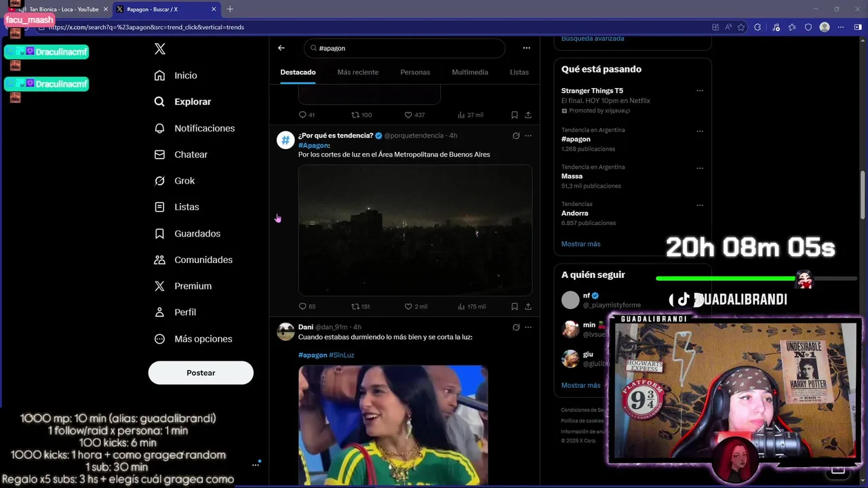868x488 pixels.
Task: Open the X logo home icon
Action: tap(160, 49)
